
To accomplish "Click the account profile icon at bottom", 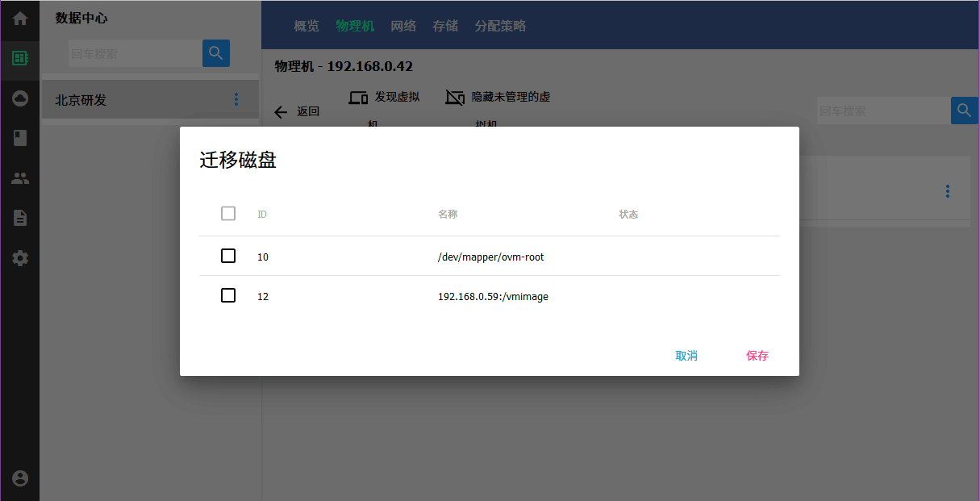I will coord(20,478).
